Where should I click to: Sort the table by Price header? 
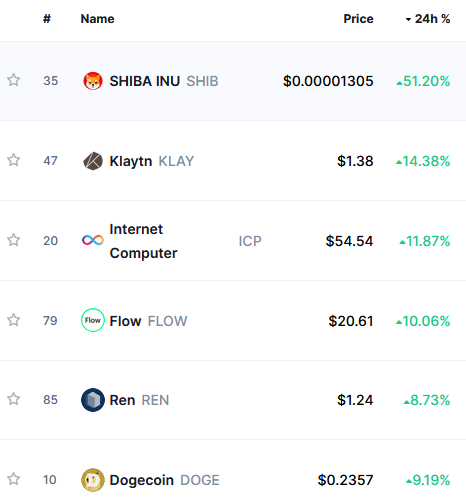click(x=358, y=19)
